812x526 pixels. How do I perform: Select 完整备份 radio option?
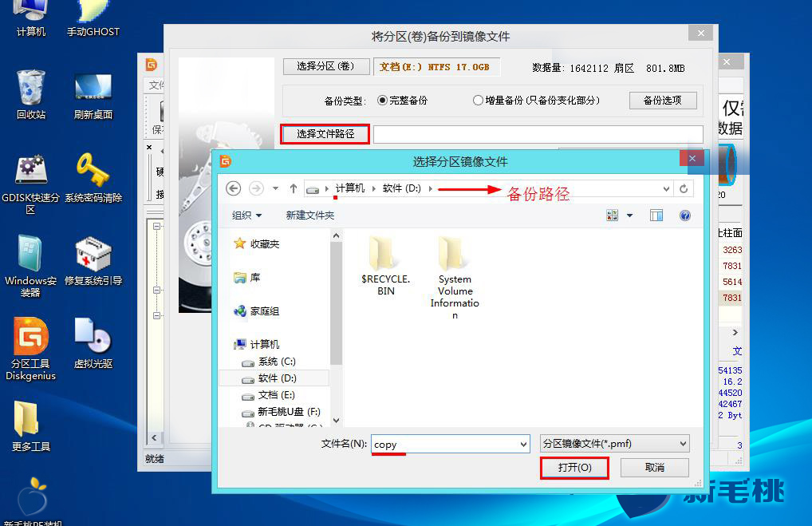click(402, 100)
